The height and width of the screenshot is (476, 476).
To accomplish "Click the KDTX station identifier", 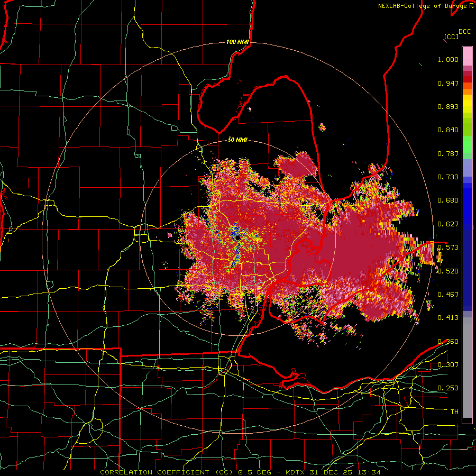I will pyautogui.click(x=295, y=472).
